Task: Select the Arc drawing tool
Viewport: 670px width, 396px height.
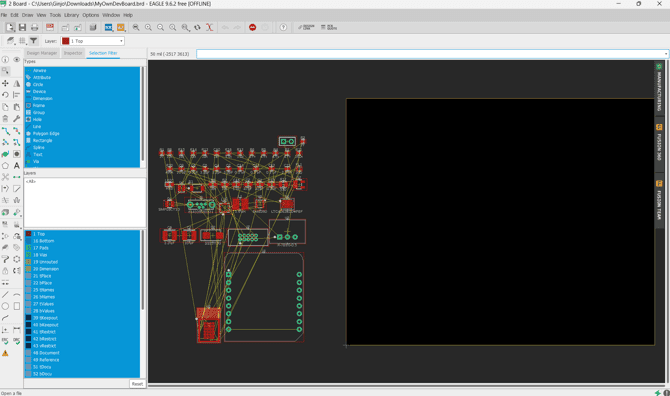Action: (x=17, y=295)
